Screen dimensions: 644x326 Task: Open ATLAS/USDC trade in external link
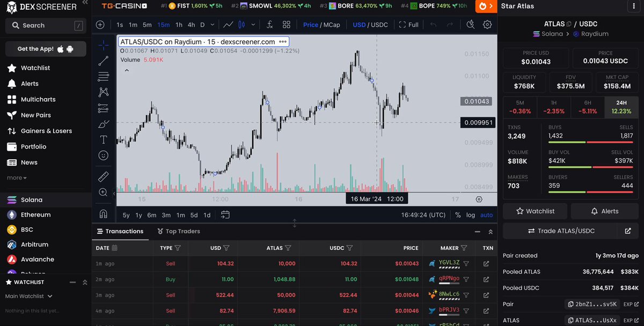coord(627,231)
